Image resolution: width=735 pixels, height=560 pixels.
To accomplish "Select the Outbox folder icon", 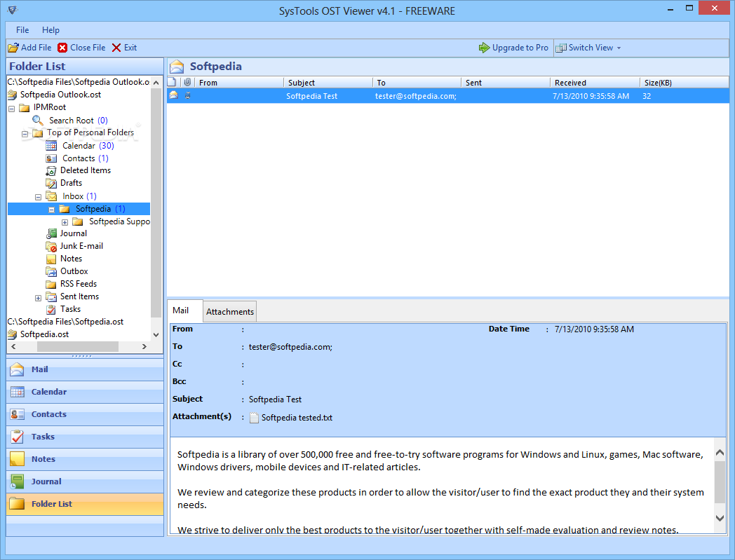I will [51, 271].
